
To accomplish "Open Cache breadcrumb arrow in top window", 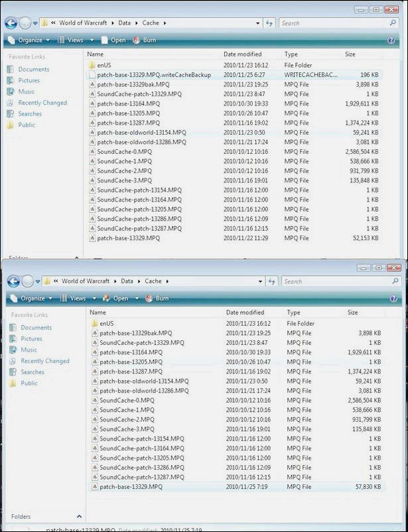I will (165, 23).
